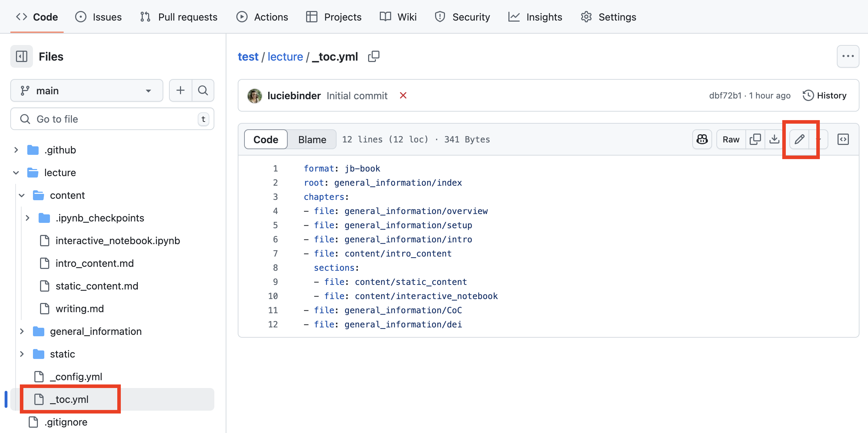Screen dimensions: 868x433
Task: Click the Raw button
Action: tap(731, 139)
